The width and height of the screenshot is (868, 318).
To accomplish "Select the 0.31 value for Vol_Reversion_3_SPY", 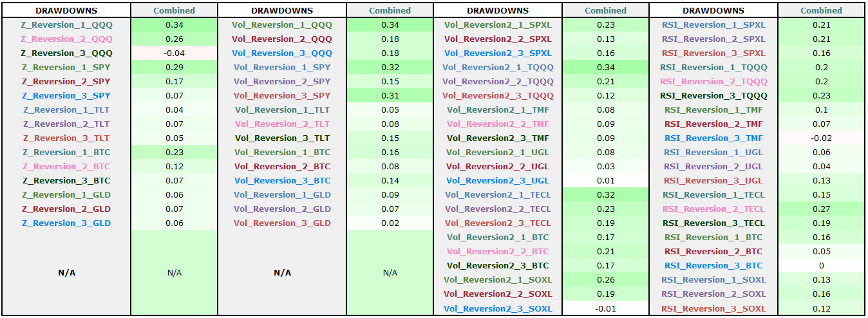I will coord(390,95).
